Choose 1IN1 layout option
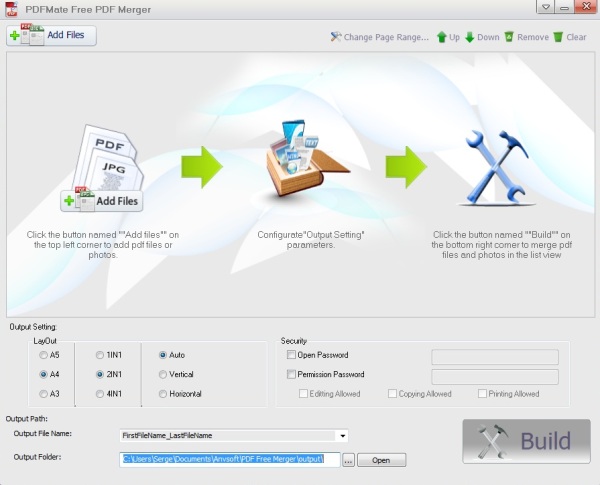Screen dimensions: 600x485 coord(109,355)
